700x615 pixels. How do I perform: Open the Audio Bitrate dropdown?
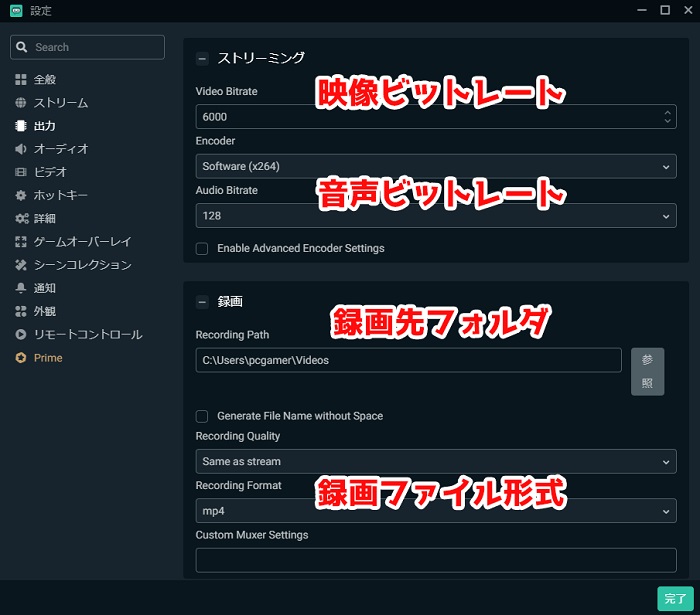pyautogui.click(x=435, y=215)
